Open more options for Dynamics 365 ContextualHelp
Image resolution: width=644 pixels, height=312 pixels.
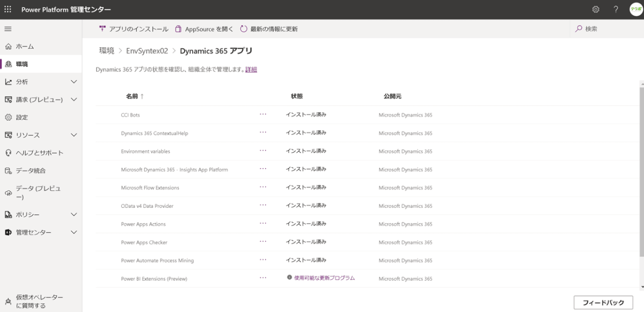pos(263,132)
